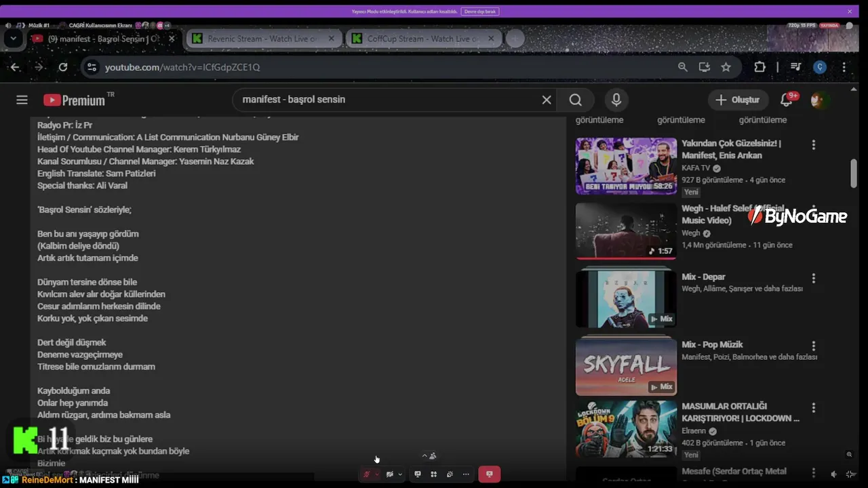Open Discord activities icon in call bar

coord(433,474)
